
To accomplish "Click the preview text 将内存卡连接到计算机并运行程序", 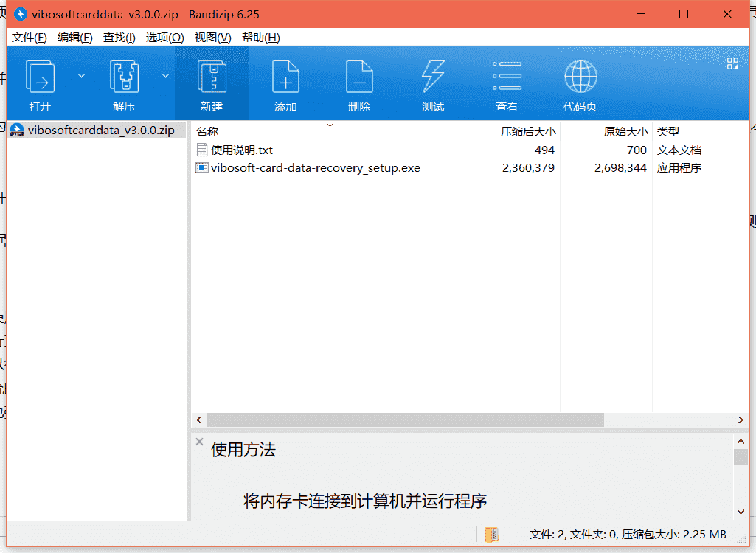I will point(365,501).
